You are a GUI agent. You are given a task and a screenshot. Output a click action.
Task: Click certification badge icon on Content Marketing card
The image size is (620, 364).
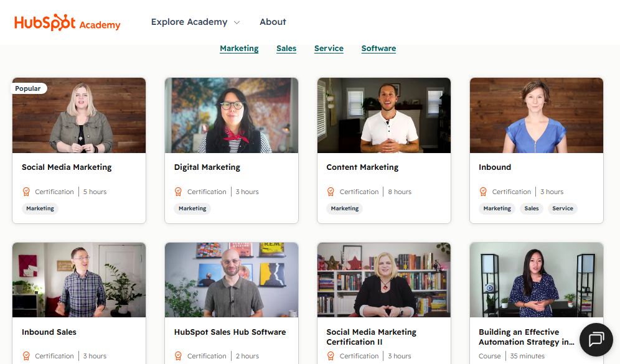tap(331, 192)
